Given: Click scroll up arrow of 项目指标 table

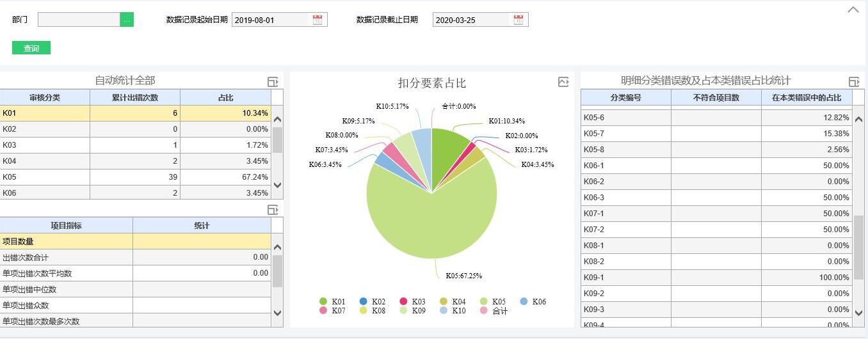Looking at the screenshot, I should pyautogui.click(x=277, y=247).
